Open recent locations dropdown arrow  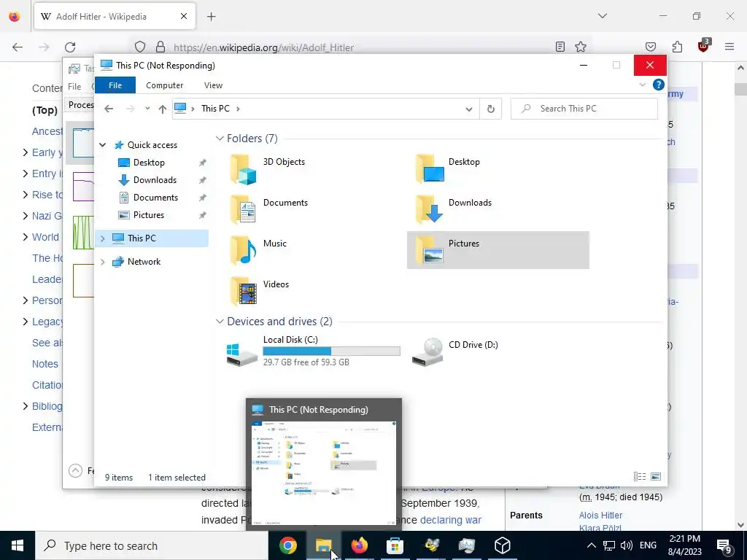click(x=147, y=109)
